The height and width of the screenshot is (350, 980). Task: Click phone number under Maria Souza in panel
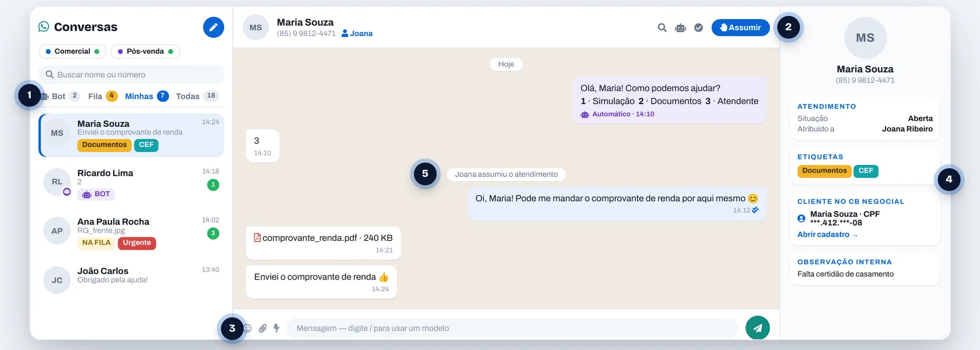coord(865,80)
